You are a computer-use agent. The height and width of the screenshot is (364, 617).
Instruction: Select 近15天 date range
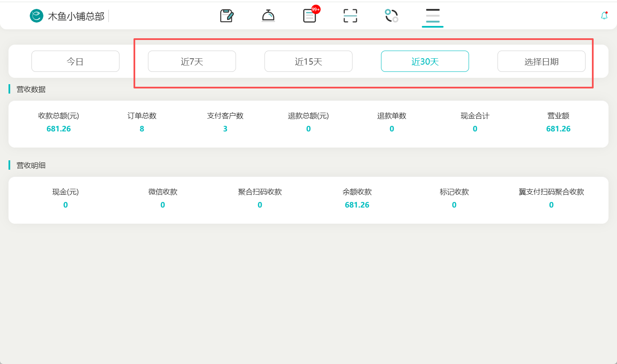[308, 62]
